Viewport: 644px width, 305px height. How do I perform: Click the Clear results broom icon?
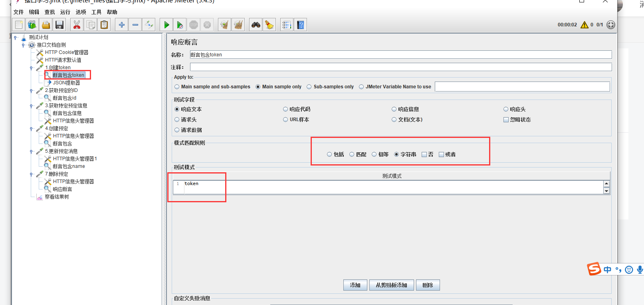(225, 25)
